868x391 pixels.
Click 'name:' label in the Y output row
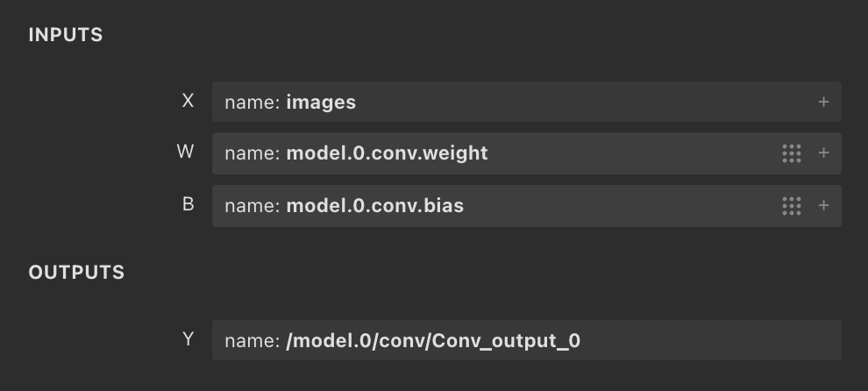(x=252, y=340)
